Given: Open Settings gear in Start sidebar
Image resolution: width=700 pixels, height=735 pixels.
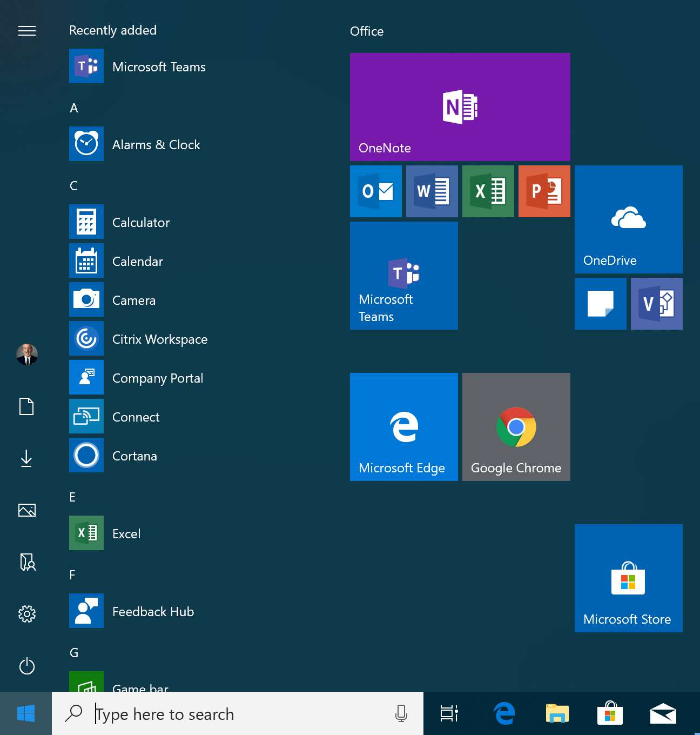Looking at the screenshot, I should pos(27,614).
